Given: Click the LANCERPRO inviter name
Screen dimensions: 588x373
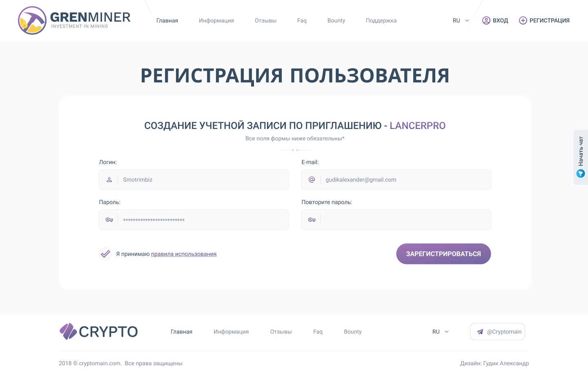Looking at the screenshot, I should coord(417,126).
